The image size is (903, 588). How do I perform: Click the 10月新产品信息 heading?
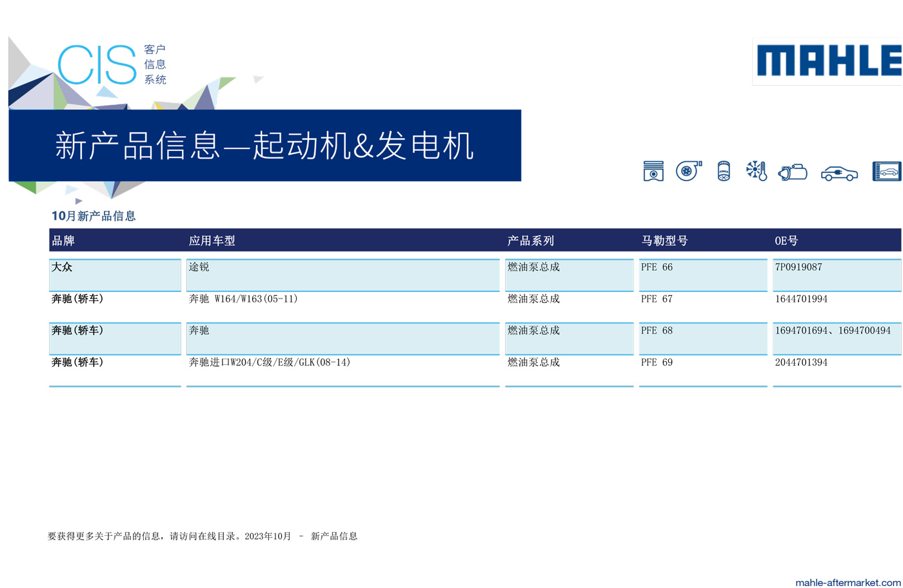[x=94, y=216]
